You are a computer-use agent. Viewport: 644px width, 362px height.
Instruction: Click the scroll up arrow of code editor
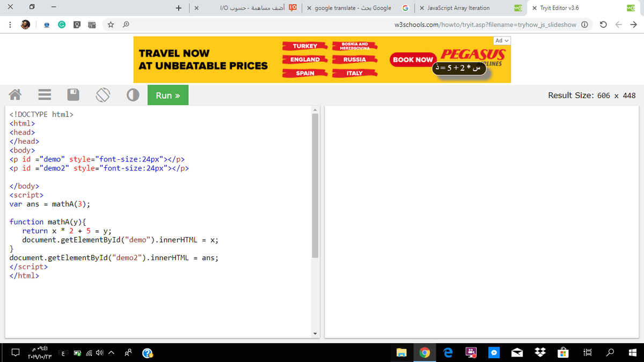tap(315, 109)
